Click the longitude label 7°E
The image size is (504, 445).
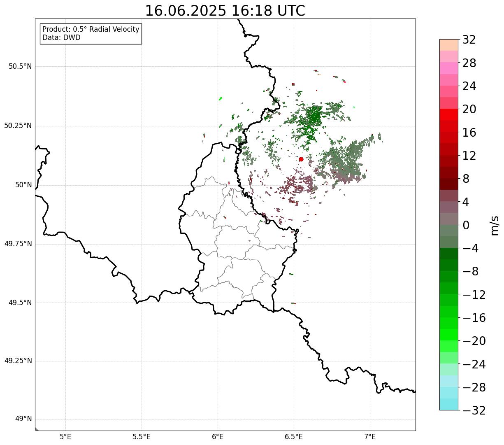[370, 437]
